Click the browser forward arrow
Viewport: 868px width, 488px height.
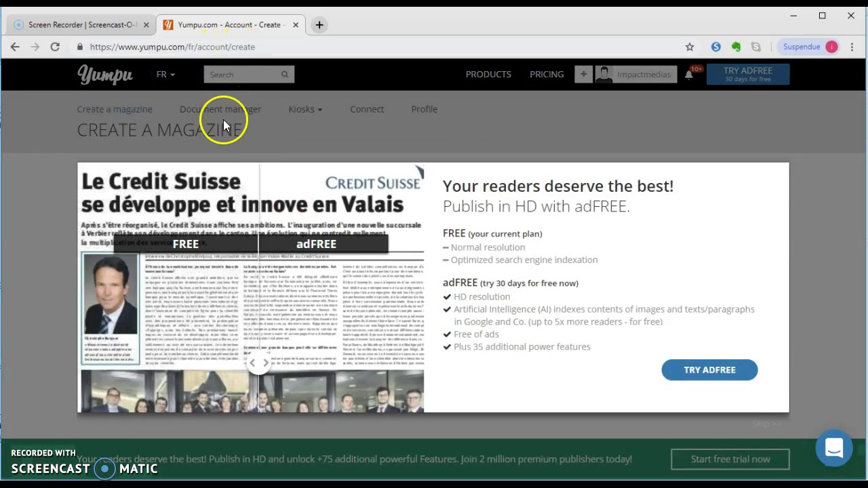pos(35,47)
